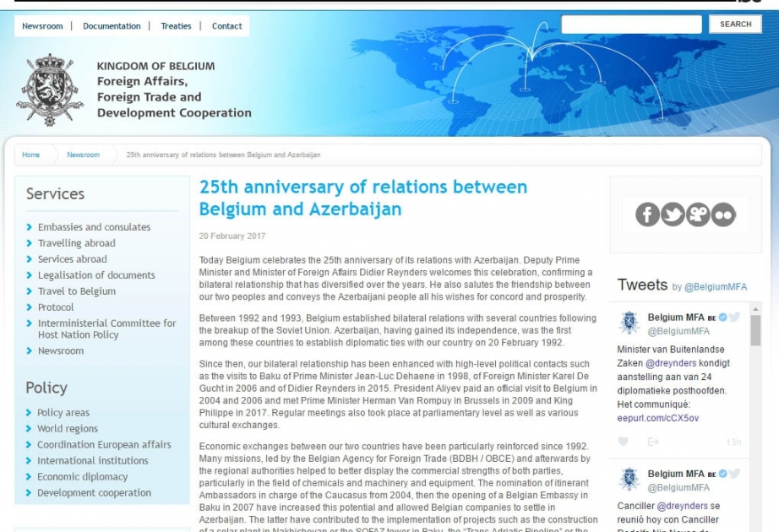779x532 pixels.
Task: Click current page title in breadcrumb
Action: point(223,155)
